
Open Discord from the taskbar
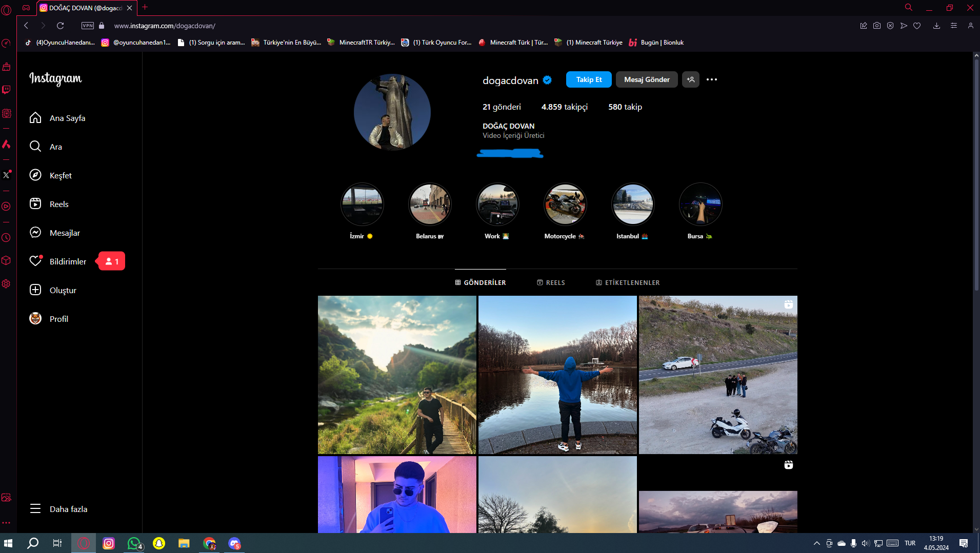point(234,543)
